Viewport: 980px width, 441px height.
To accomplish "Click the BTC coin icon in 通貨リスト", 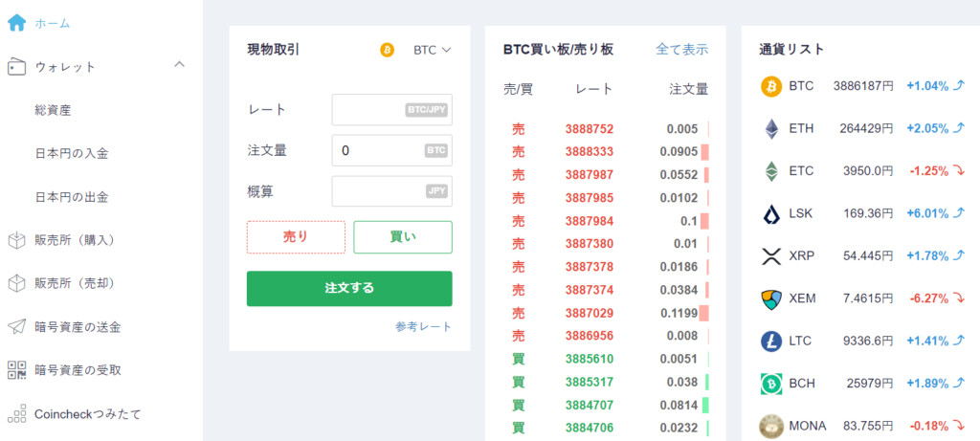I will click(x=771, y=86).
